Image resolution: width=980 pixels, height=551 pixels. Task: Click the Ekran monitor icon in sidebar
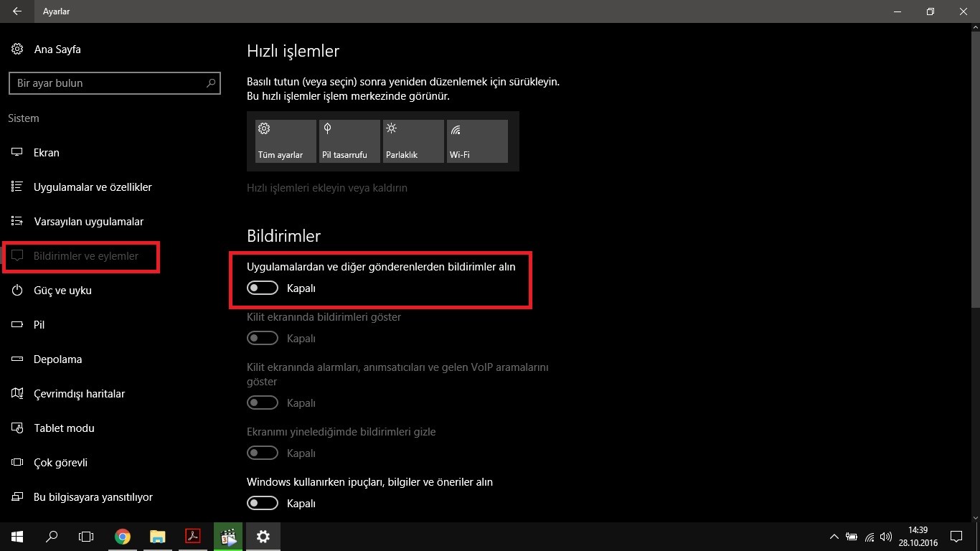click(18, 153)
